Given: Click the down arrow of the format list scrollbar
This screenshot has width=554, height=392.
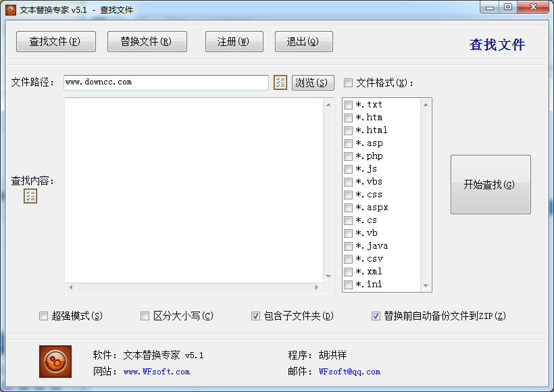Looking at the screenshot, I should (x=427, y=285).
